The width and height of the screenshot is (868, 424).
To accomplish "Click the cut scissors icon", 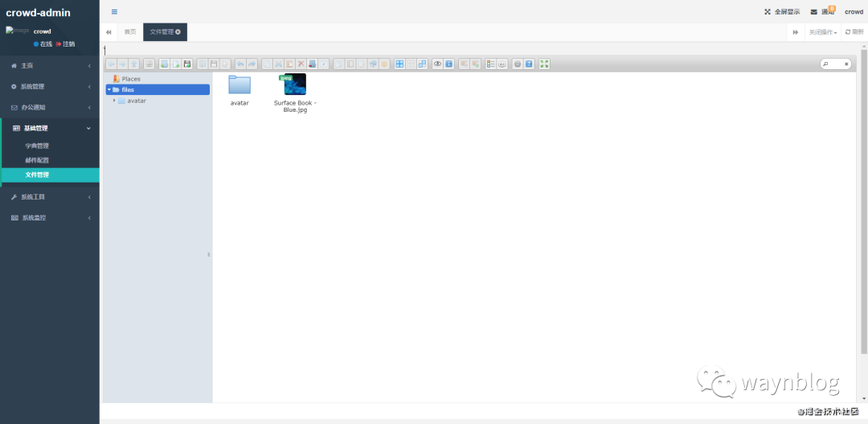I will (x=278, y=64).
